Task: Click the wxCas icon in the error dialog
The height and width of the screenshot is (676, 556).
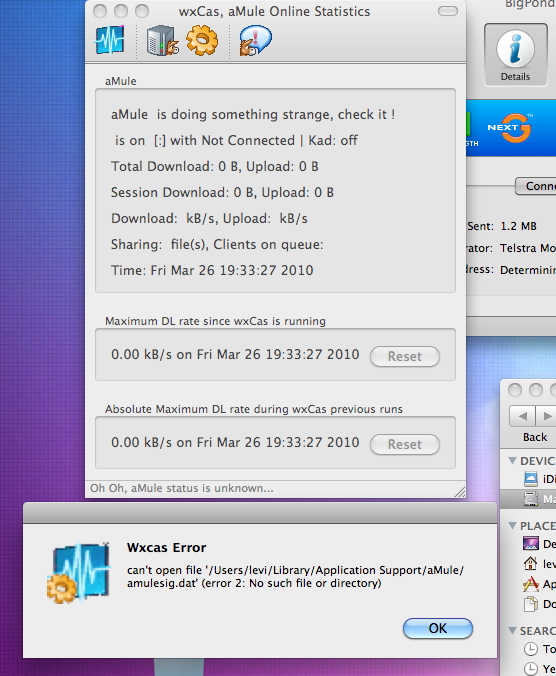Action: coord(79,571)
